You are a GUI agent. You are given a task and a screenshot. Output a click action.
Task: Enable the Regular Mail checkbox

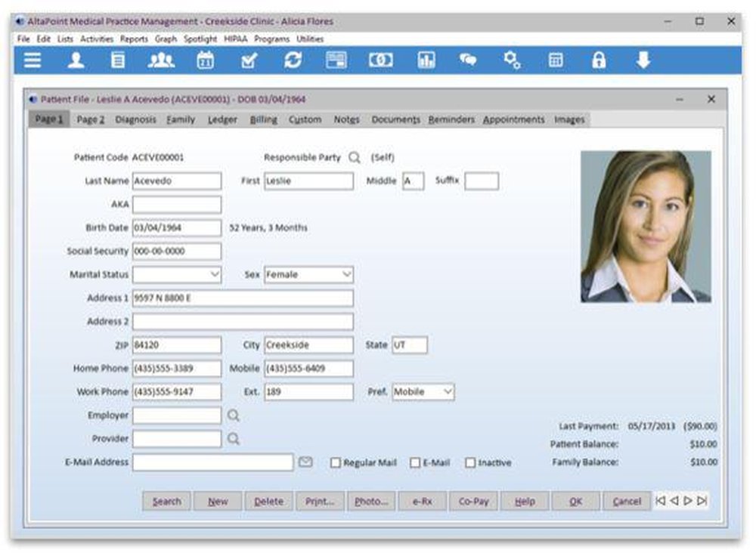[336, 463]
